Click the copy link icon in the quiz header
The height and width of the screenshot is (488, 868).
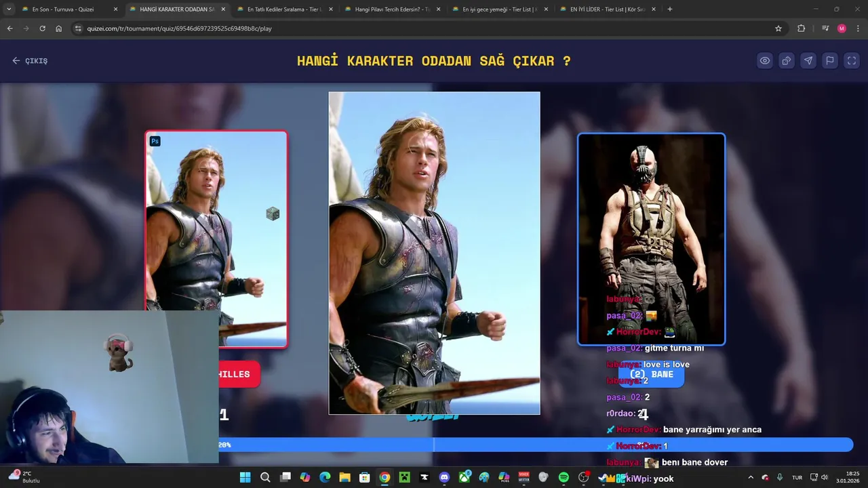[787, 60]
